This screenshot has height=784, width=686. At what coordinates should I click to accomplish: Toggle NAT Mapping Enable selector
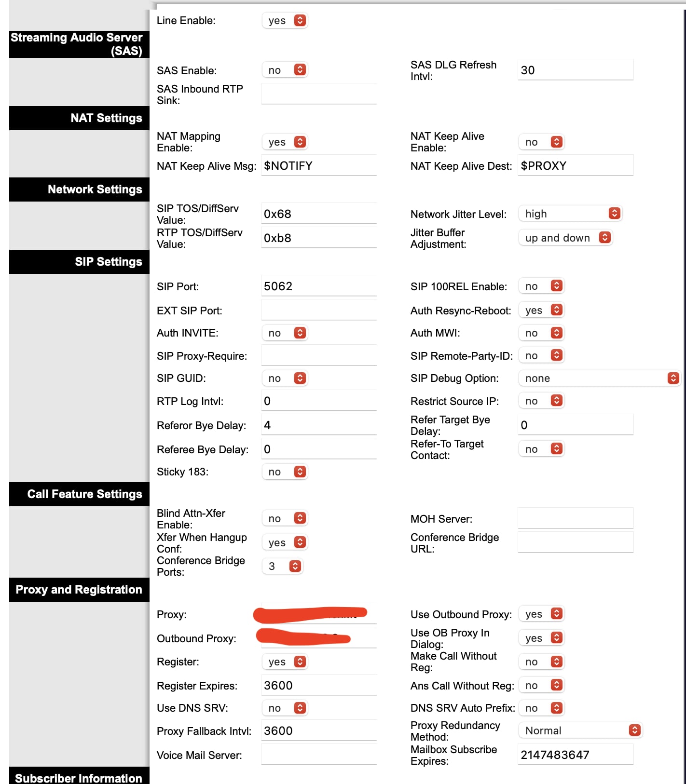click(x=285, y=142)
